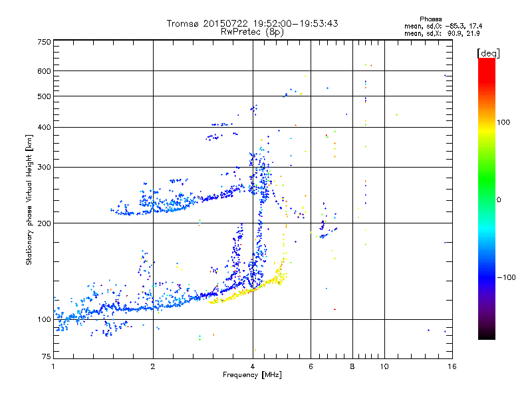Screen dimensions: 532x399
Task: Click the '10' x-axis tick label
Action: pos(384,366)
